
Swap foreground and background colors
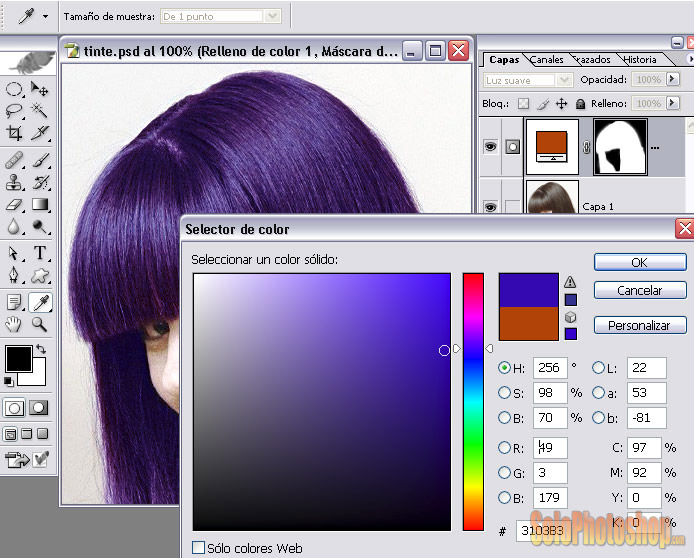(41, 349)
